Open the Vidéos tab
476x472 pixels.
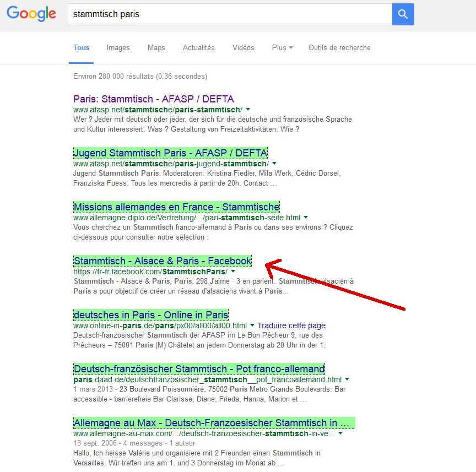pyautogui.click(x=243, y=48)
